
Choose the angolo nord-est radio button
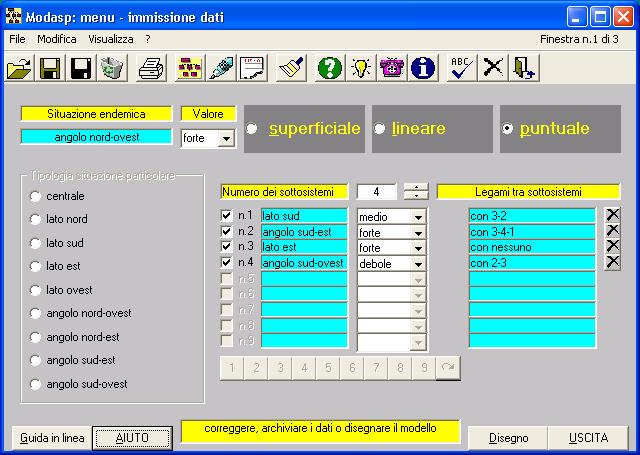pos(36,337)
